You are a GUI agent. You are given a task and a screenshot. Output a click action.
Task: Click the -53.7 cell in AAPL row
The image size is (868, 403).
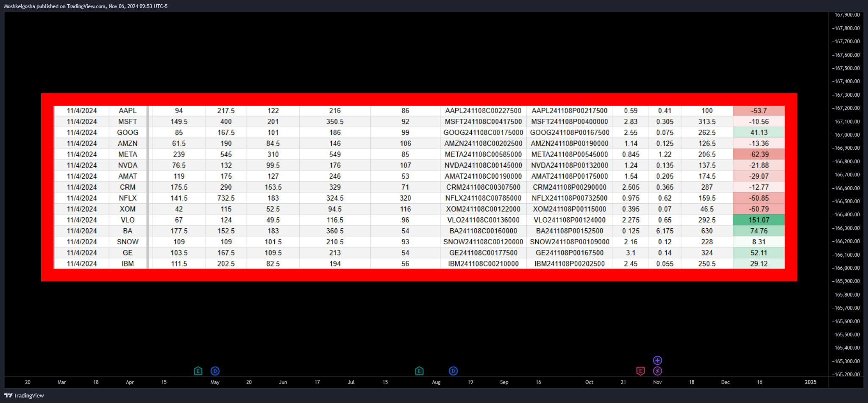point(759,111)
